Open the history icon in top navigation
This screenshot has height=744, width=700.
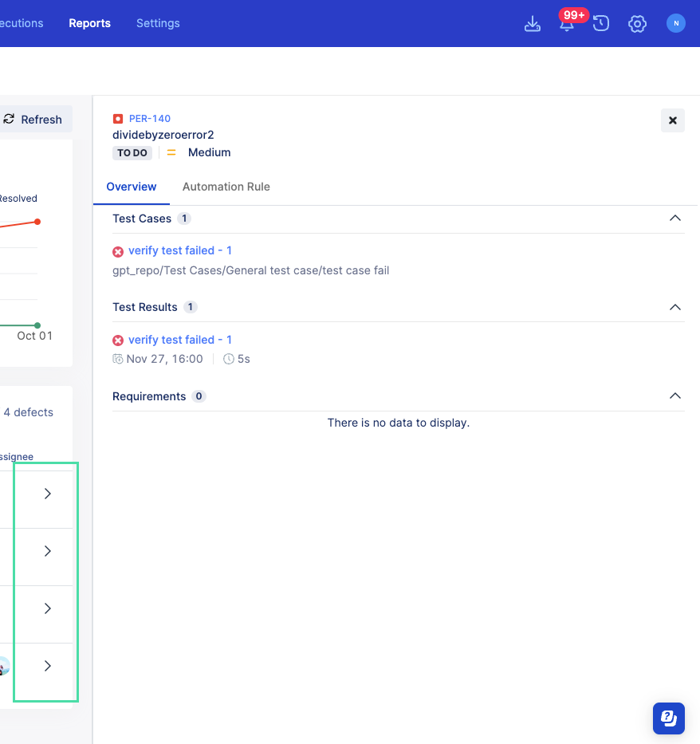pyautogui.click(x=600, y=23)
